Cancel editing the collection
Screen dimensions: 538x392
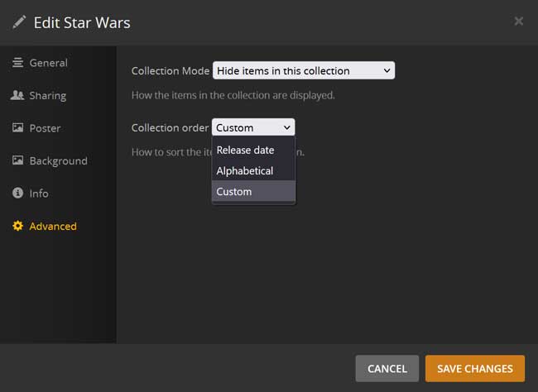[x=387, y=369]
